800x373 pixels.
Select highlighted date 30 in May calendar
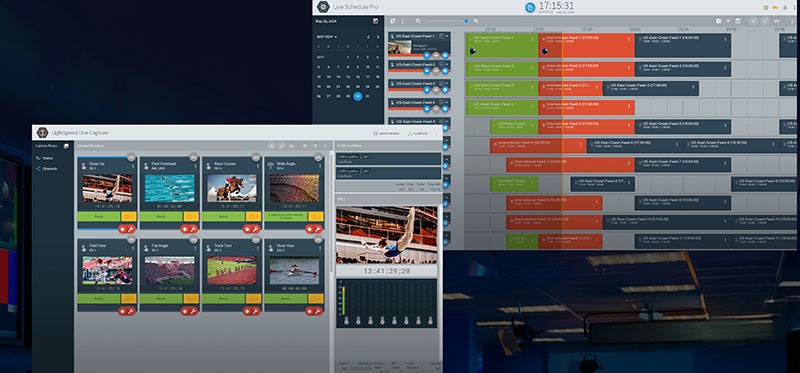tap(358, 96)
